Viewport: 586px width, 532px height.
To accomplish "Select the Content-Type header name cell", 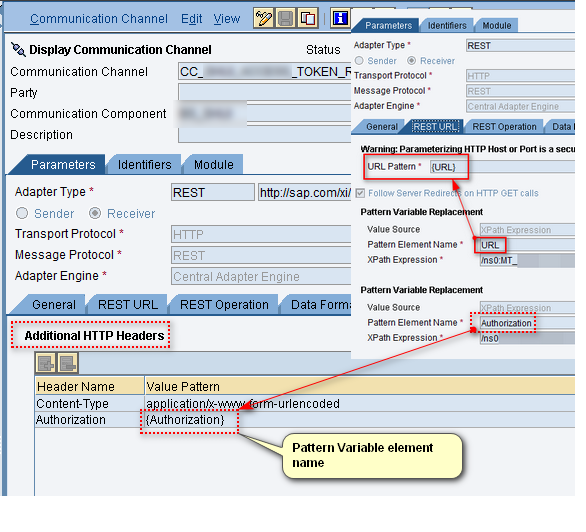I will pyautogui.click(x=90, y=403).
